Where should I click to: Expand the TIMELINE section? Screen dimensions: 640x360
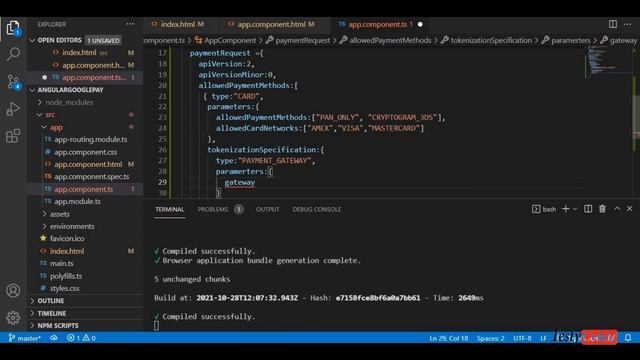pyautogui.click(x=51, y=313)
